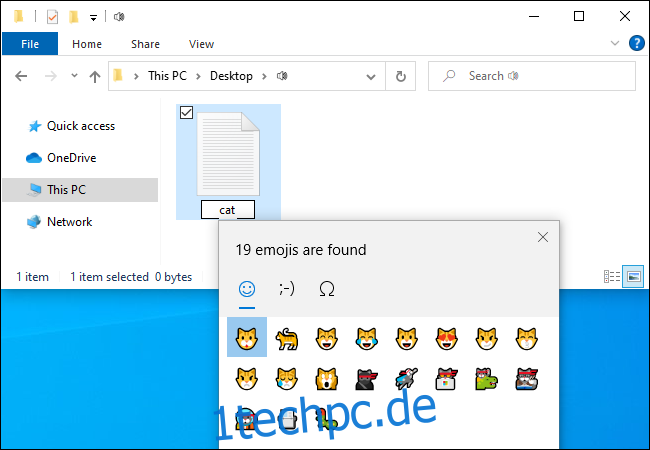The height and width of the screenshot is (450, 650).
Task: Choose the pouting cat emoji
Action: tap(247, 378)
